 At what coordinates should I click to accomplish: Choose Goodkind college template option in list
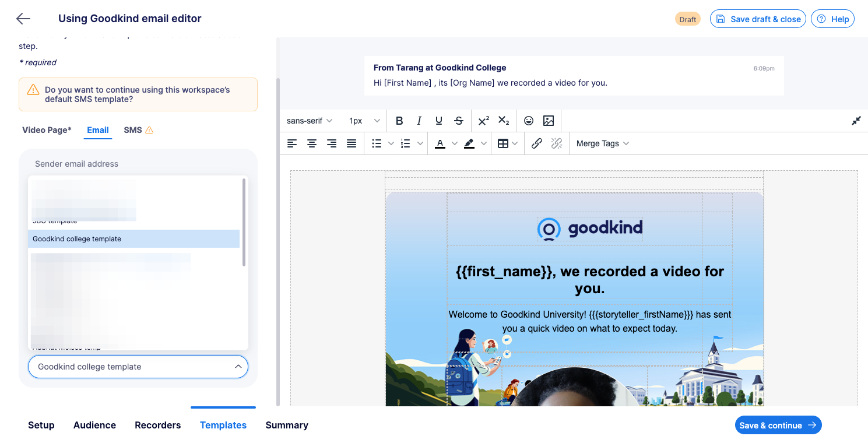point(134,238)
